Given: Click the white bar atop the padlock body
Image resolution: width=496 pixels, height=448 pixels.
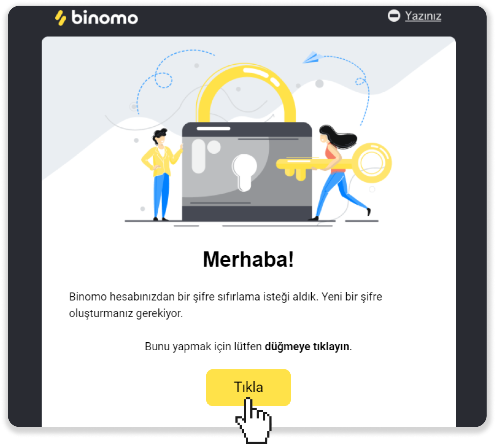Looking at the screenshot, I should [214, 128].
